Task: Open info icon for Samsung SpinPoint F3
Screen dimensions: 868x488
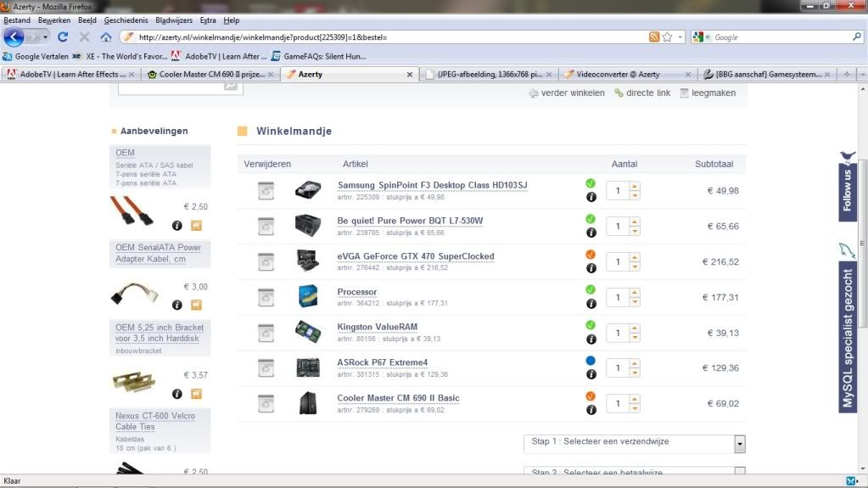Action: (x=591, y=197)
